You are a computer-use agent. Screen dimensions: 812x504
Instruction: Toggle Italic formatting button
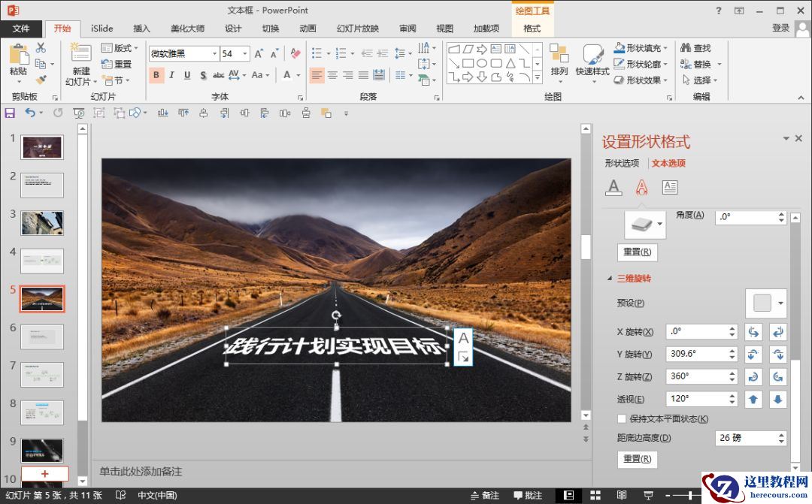coord(171,75)
